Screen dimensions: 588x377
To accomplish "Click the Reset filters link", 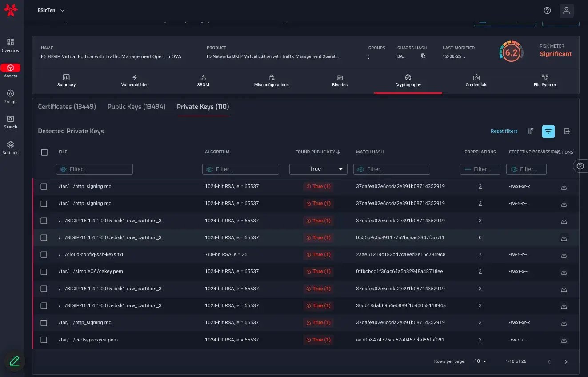I will pyautogui.click(x=504, y=131).
